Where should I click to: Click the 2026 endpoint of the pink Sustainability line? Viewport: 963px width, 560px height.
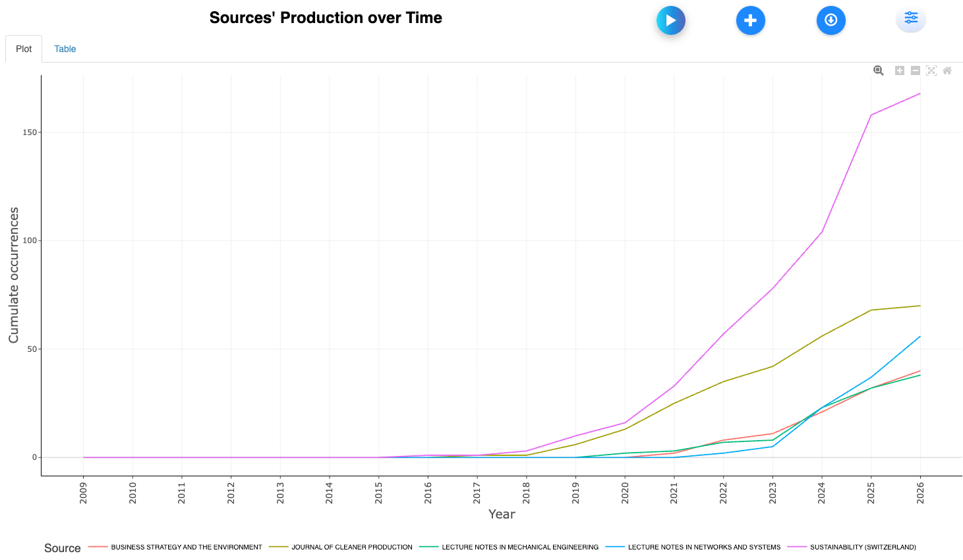click(920, 94)
